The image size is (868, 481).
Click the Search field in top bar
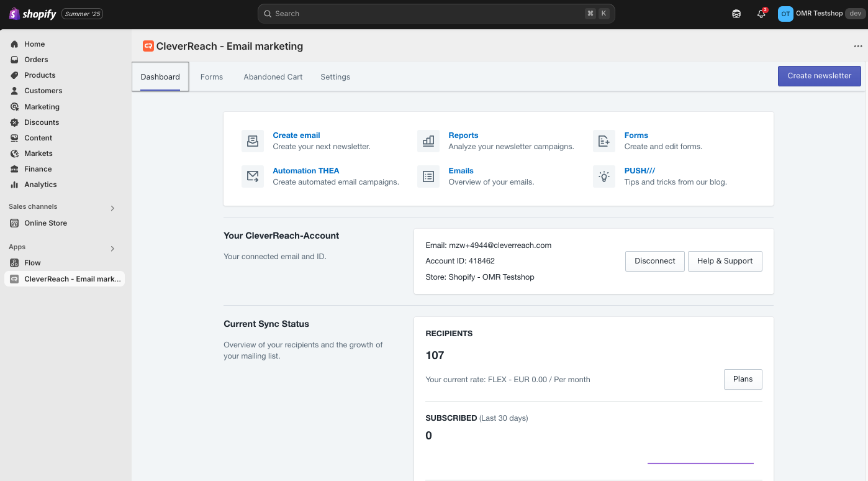(436, 14)
